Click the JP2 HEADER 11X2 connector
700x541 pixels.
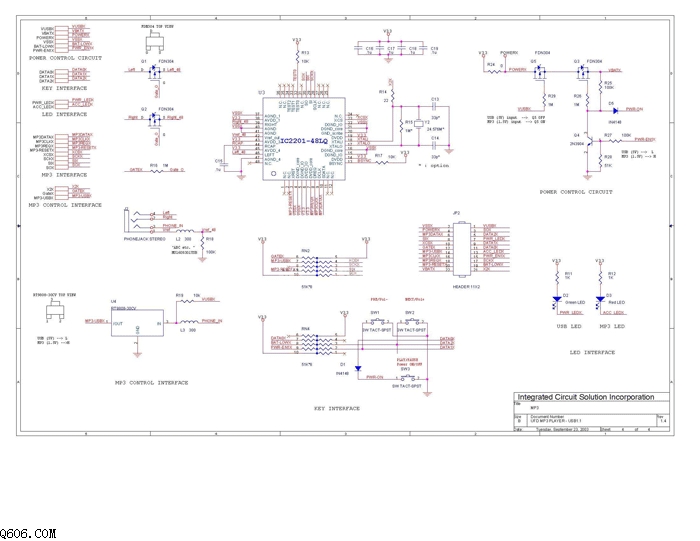coord(462,248)
